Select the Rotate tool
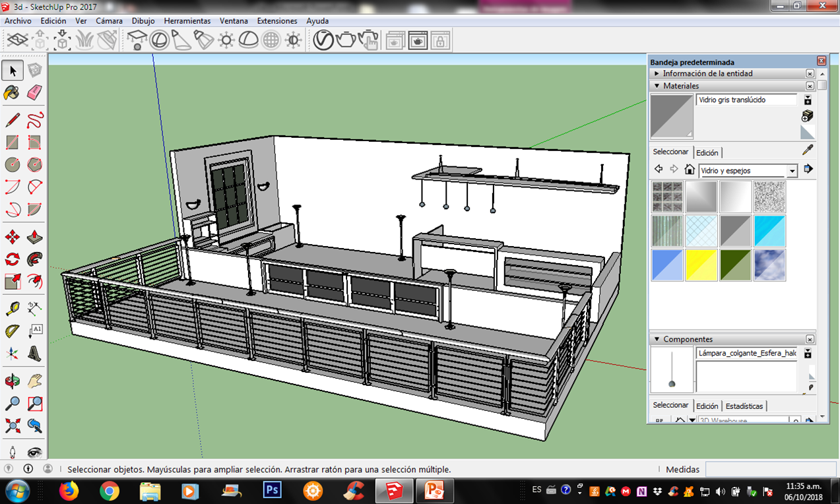The height and width of the screenshot is (504, 840). (x=12, y=259)
